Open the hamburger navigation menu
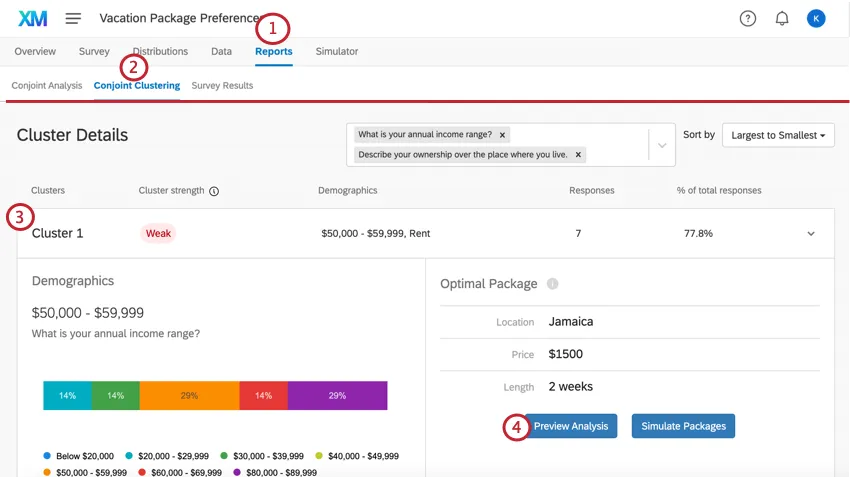850x477 pixels. (73, 18)
